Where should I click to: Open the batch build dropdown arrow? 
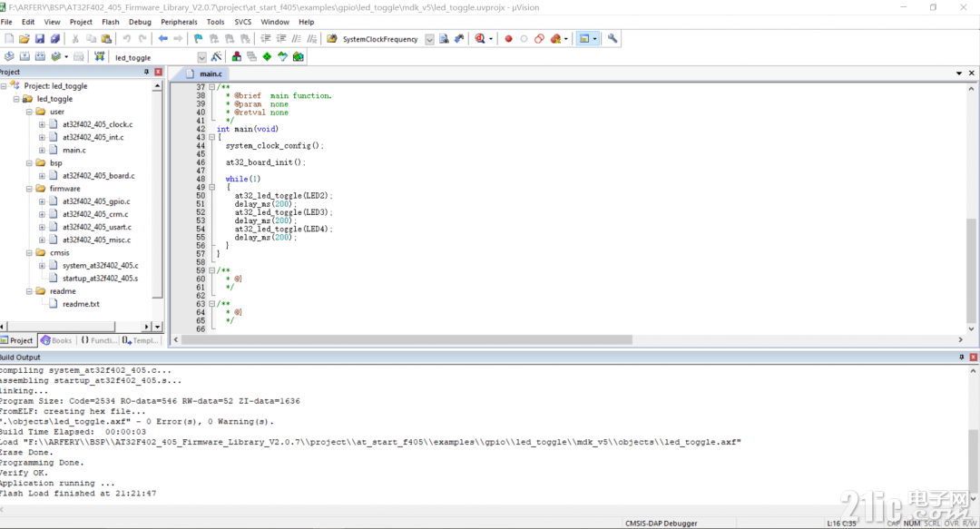[66, 57]
